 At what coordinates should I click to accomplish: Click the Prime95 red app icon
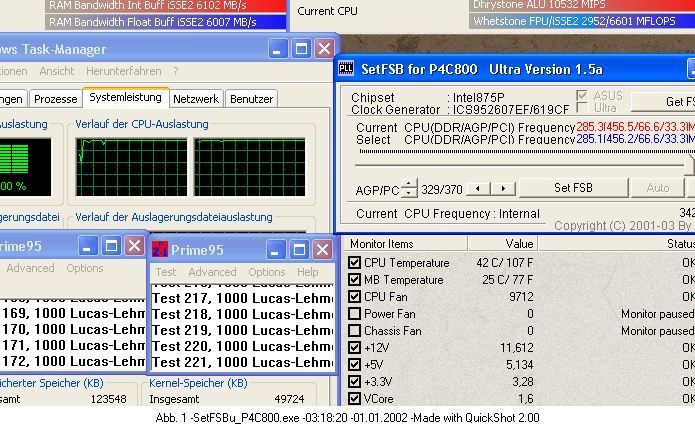coord(160,250)
